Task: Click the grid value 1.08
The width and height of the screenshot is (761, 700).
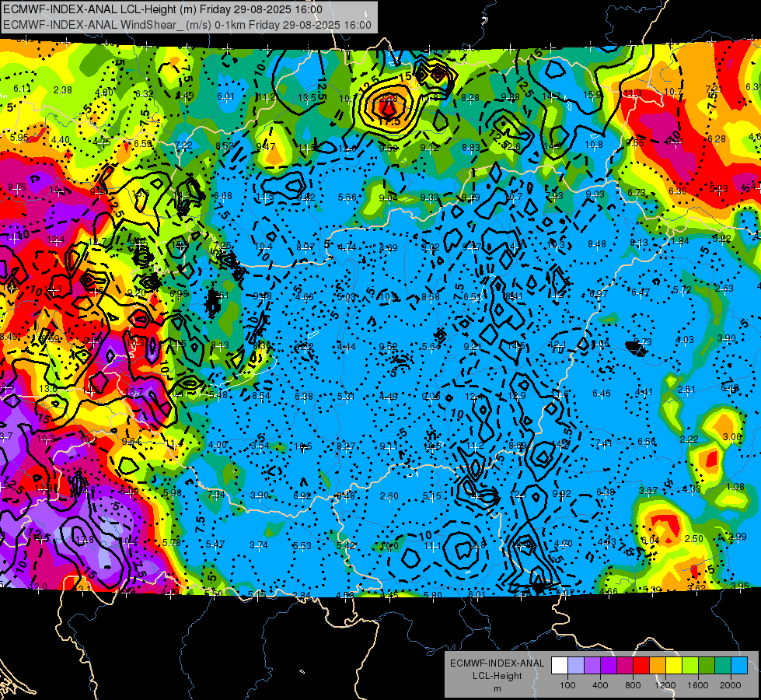Action: (x=735, y=487)
